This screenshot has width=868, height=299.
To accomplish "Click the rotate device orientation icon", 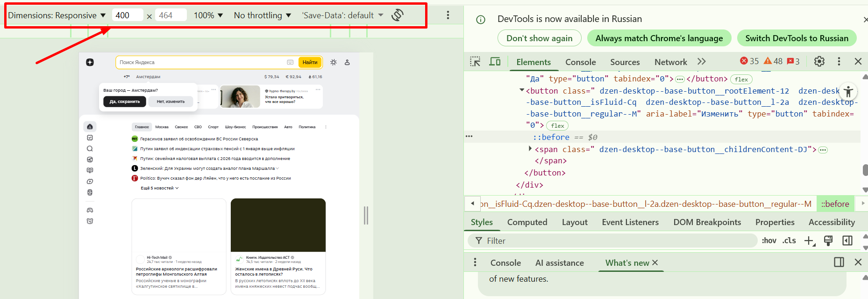I will (x=397, y=15).
